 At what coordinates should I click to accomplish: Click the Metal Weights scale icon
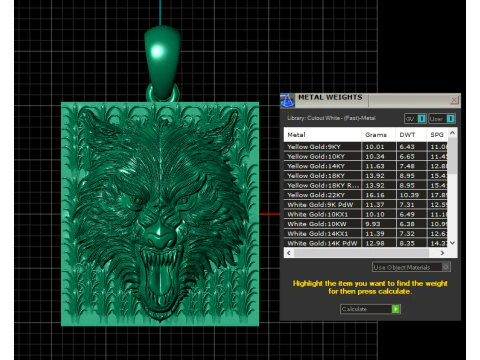point(287,100)
